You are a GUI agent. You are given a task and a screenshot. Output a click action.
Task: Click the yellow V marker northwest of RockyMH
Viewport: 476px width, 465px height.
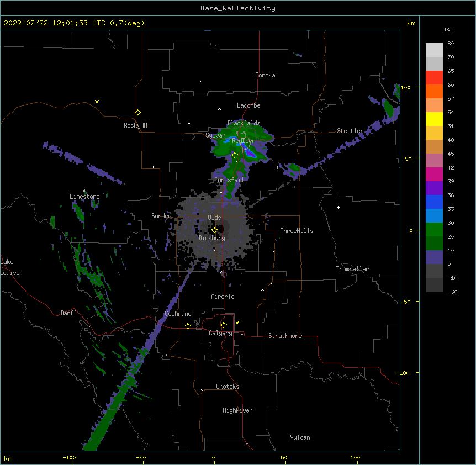(97, 102)
